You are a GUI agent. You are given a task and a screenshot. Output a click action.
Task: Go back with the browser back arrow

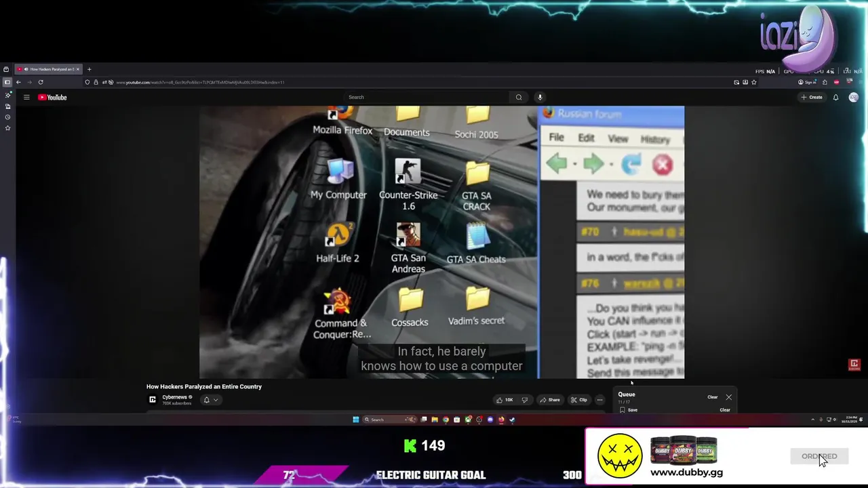coord(18,82)
